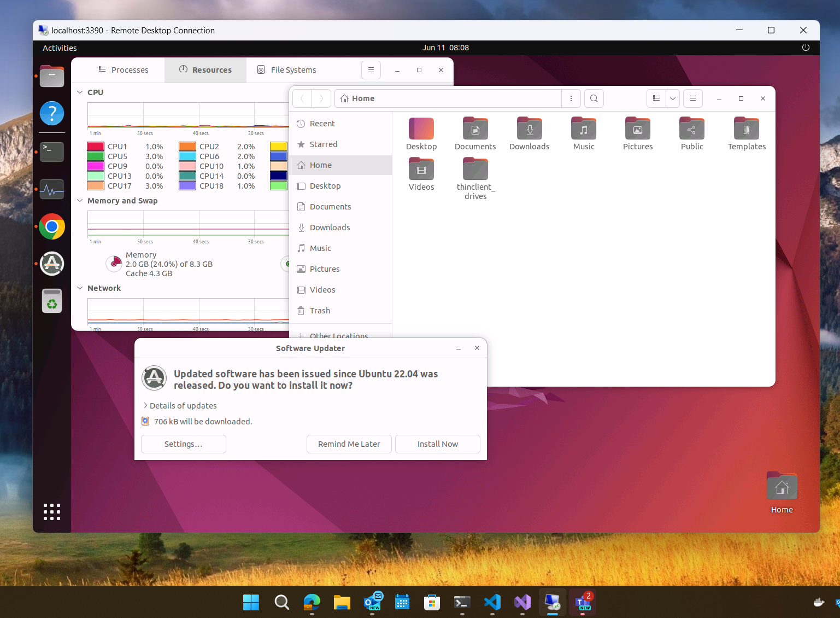Click the search icon in Files toolbar
Image resolution: width=840 pixels, height=618 pixels.
[x=594, y=98]
